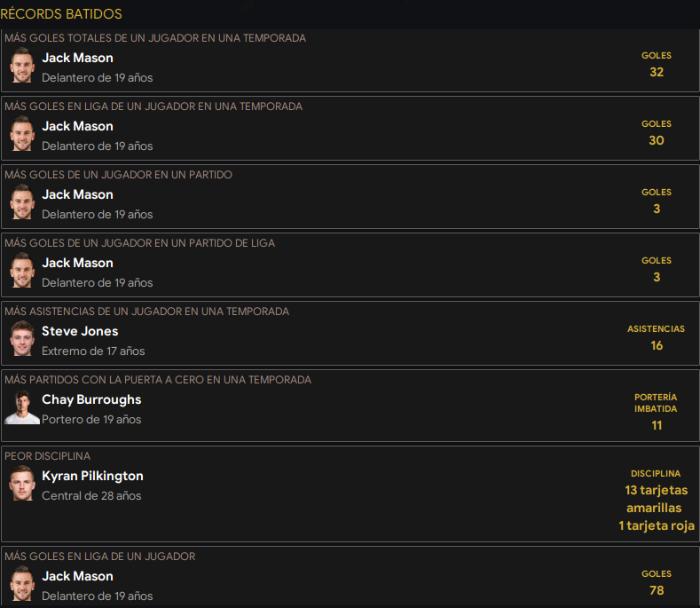Open Jack Mason link in most total goals record
The width and height of the screenshot is (700, 608).
pyautogui.click(x=77, y=58)
